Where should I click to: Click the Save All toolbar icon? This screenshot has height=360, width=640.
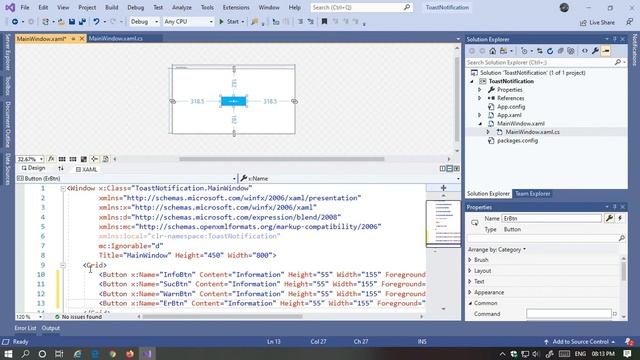tap(82, 22)
